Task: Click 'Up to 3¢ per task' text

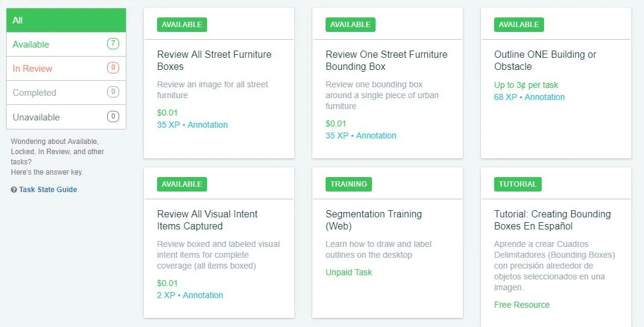Action: (526, 85)
